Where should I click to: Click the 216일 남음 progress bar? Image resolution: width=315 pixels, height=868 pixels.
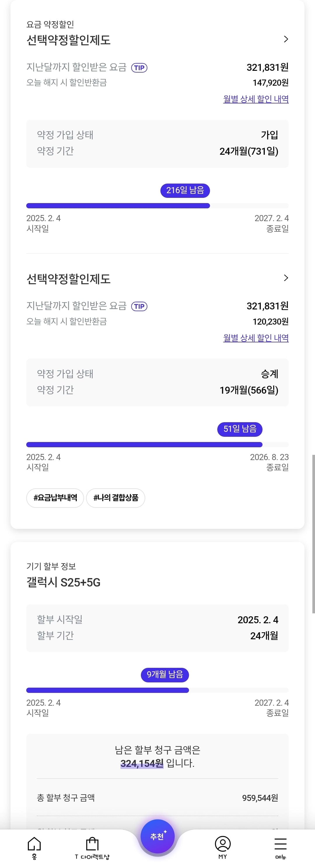[157, 206]
